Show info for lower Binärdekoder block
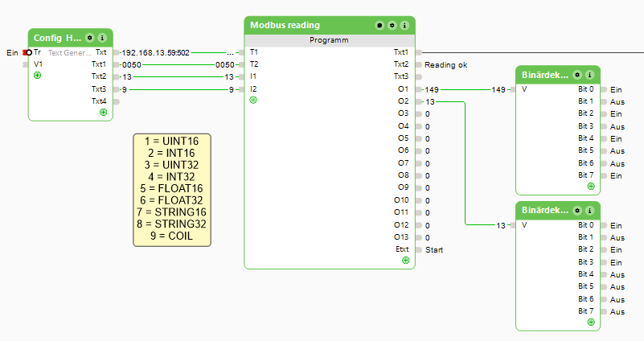This screenshot has width=644, height=341. pyautogui.click(x=590, y=211)
